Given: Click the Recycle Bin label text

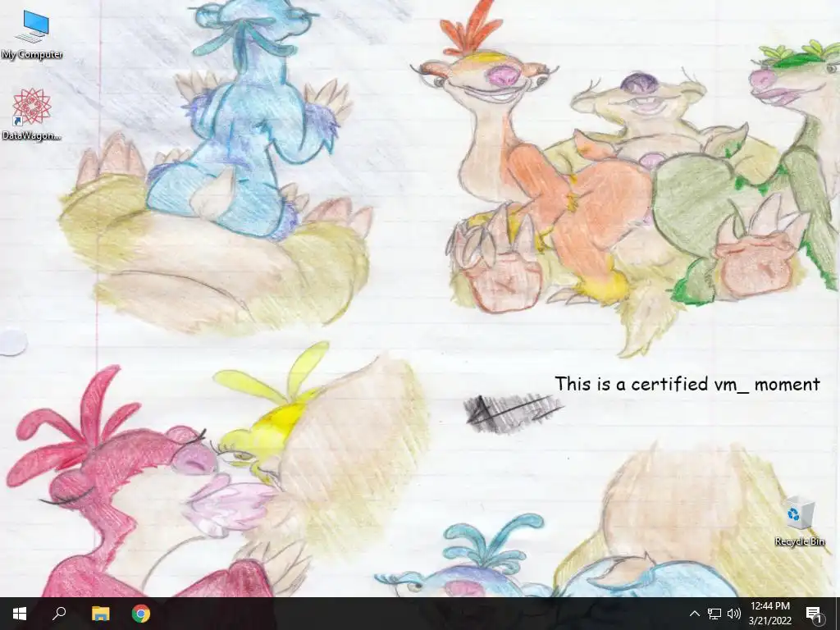Looking at the screenshot, I should click(x=799, y=541).
